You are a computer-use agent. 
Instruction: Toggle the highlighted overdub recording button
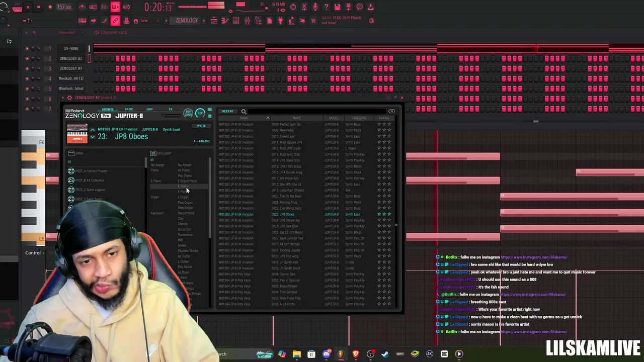(115, 7)
